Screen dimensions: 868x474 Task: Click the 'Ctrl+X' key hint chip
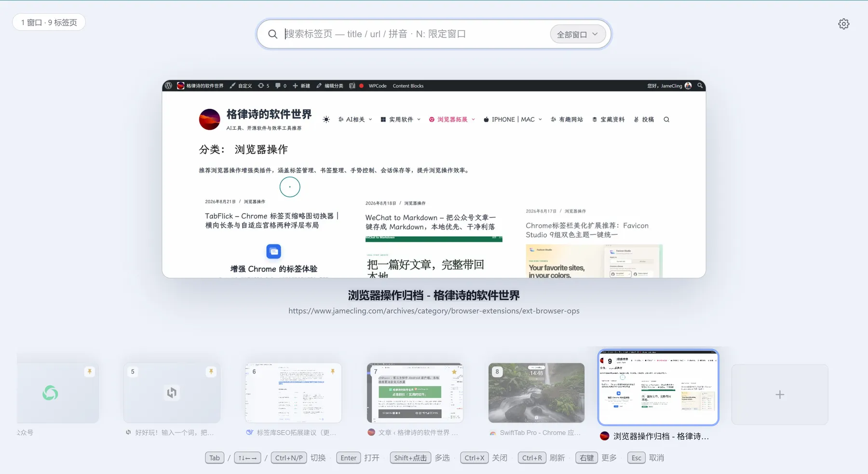474,458
